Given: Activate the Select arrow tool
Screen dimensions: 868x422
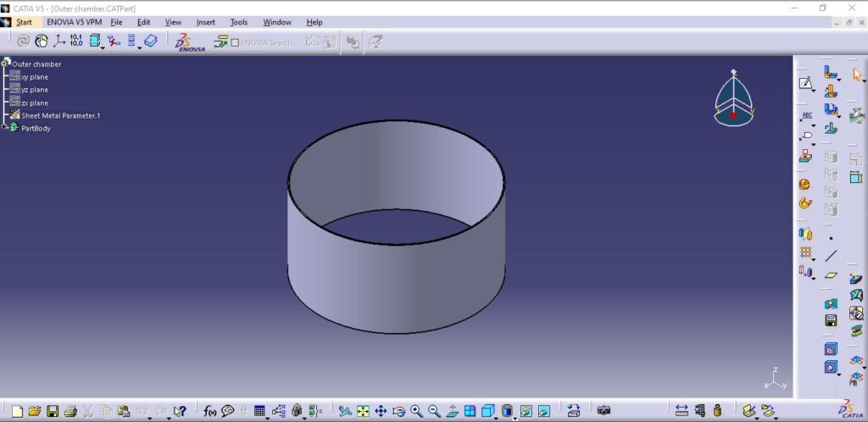Looking at the screenshot, I should (x=857, y=74).
